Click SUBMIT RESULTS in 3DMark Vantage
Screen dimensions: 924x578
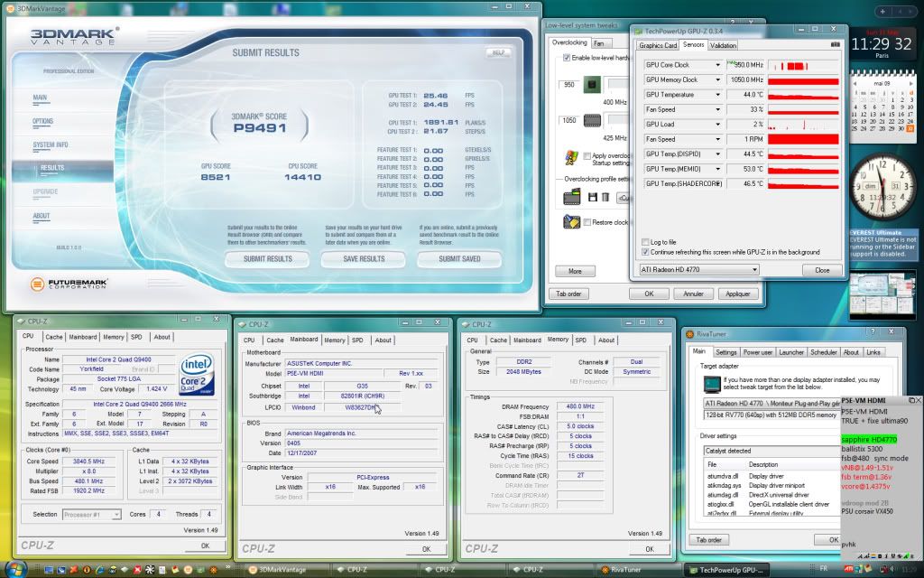(x=267, y=259)
